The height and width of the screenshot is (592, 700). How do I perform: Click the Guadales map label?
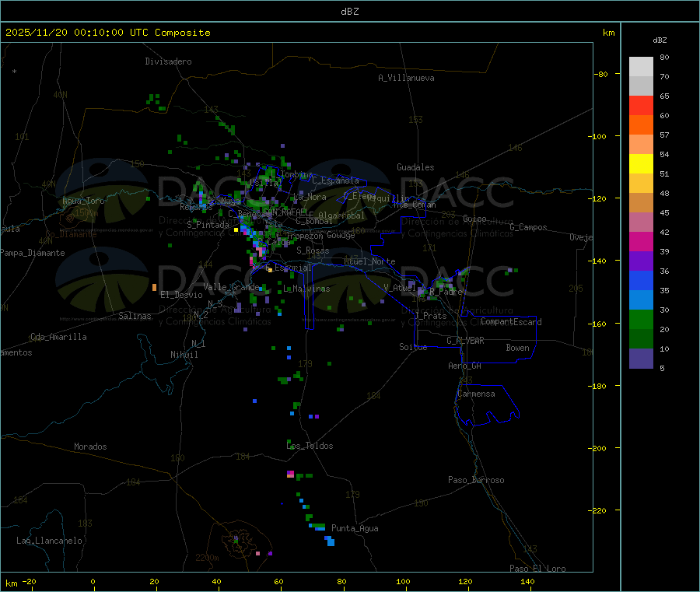(x=415, y=167)
